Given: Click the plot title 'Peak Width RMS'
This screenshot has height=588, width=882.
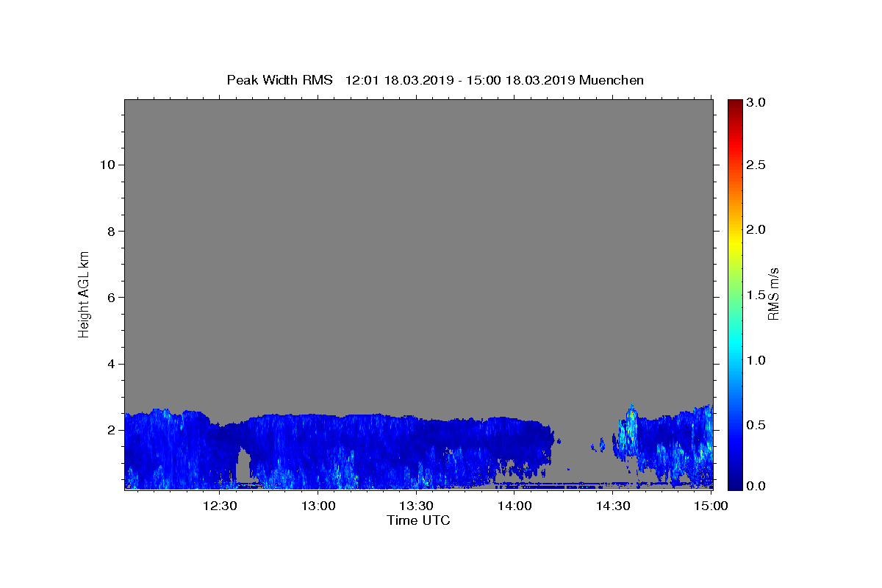Looking at the screenshot, I should (279, 80).
